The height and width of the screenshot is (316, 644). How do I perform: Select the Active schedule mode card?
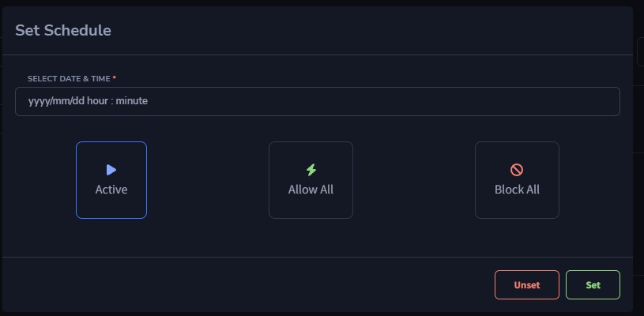[111, 180]
